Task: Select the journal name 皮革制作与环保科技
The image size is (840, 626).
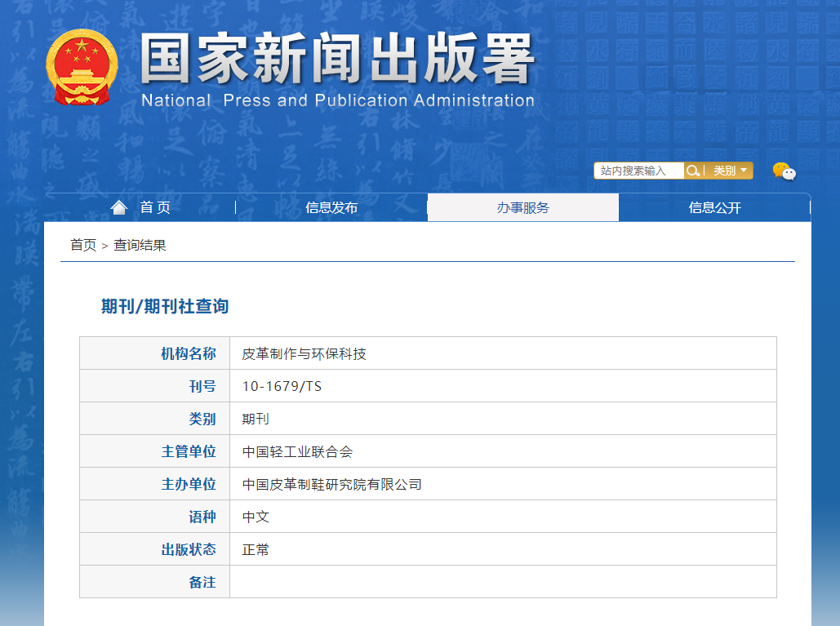Action: [304, 354]
